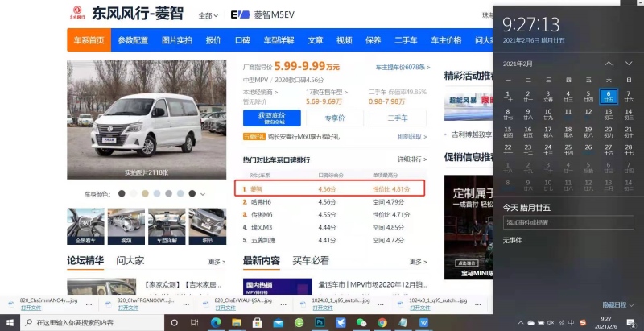Open options for 820_ChwFRGANO6W download
This screenshot has width=644, height=331.
click(186, 304)
